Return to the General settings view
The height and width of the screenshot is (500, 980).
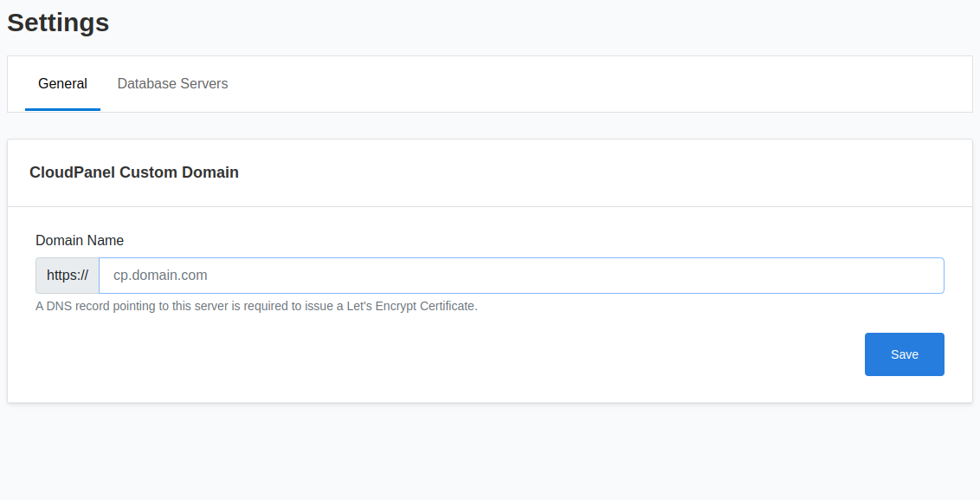(62, 83)
